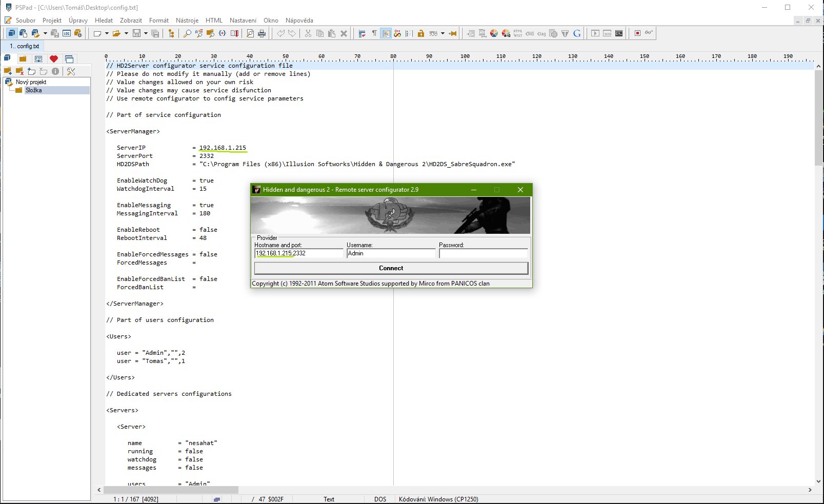Select the Složka folder tree item
The height and width of the screenshot is (504, 824).
(x=34, y=90)
